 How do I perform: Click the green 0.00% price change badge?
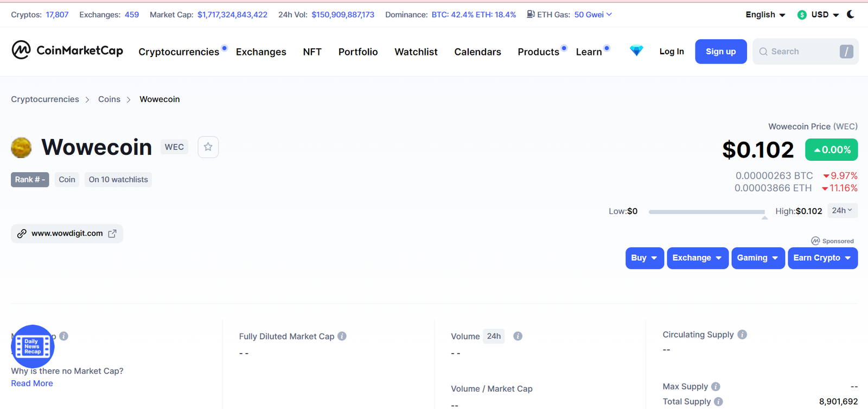point(831,150)
